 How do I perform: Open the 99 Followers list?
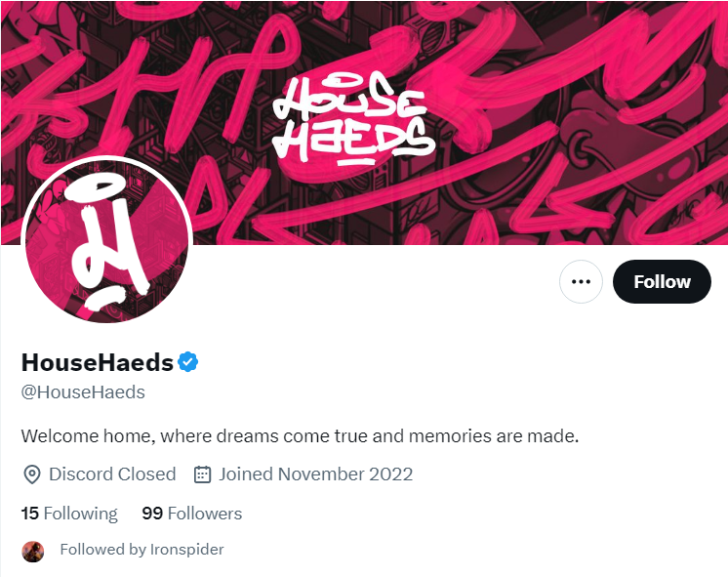click(191, 514)
